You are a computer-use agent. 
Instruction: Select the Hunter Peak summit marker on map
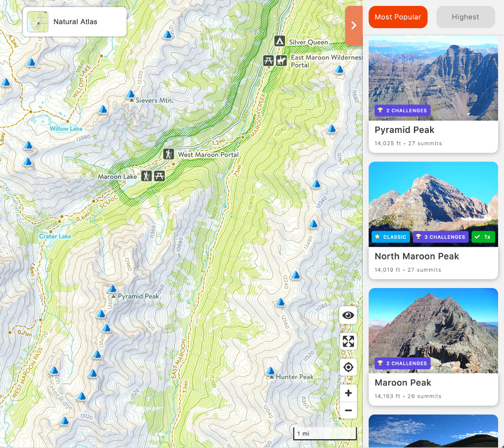point(270,371)
